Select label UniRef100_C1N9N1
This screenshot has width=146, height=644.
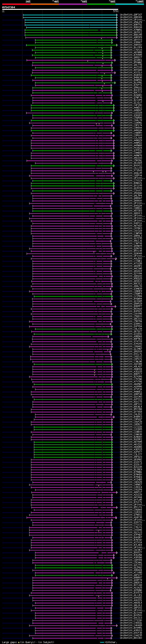pos(131,123)
